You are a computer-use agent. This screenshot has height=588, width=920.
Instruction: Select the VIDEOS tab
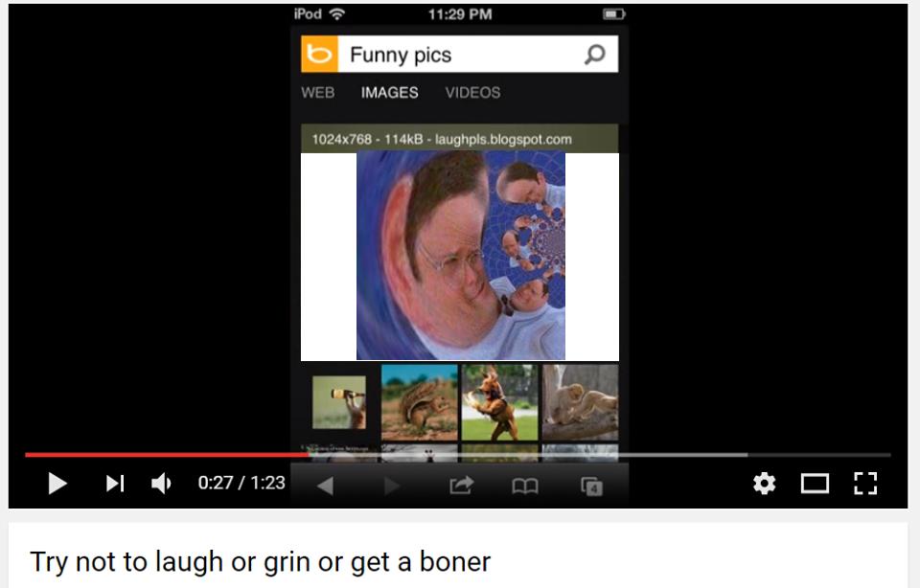(472, 93)
